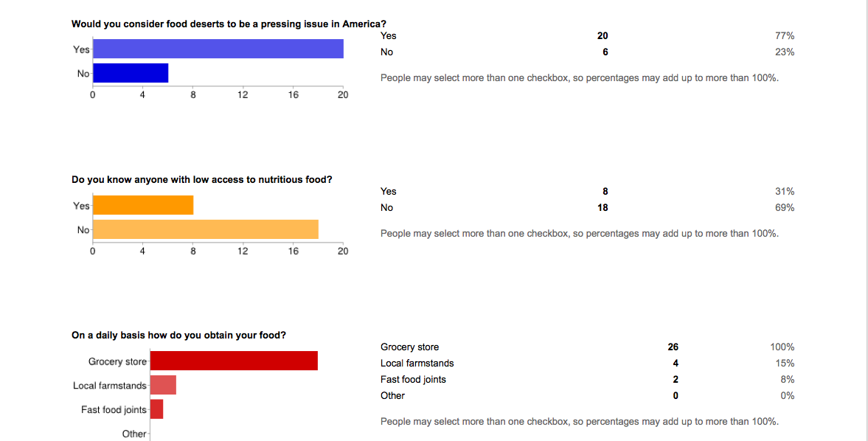Select the 77% value in the results table

click(785, 35)
